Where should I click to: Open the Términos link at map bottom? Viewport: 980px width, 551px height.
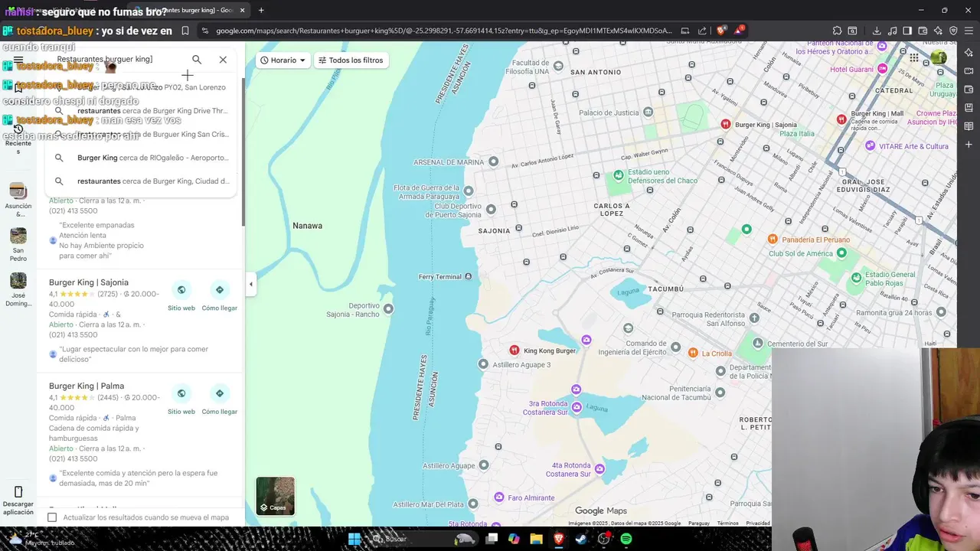click(727, 523)
